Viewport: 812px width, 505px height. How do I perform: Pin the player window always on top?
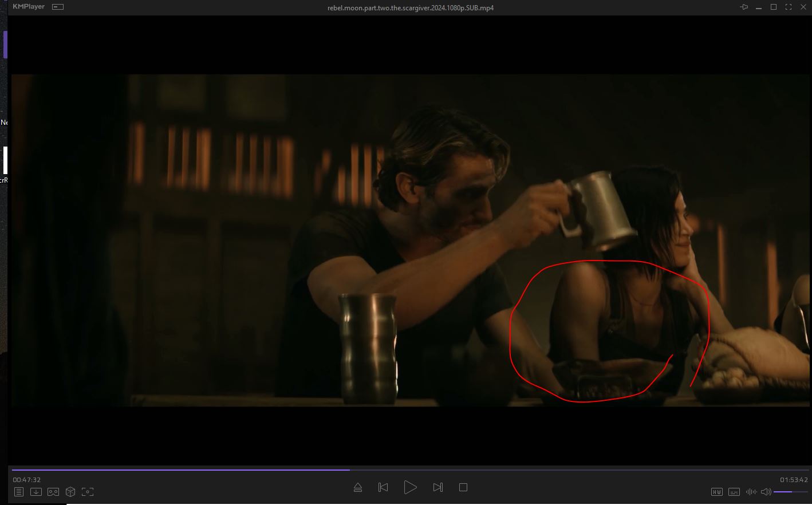[744, 7]
